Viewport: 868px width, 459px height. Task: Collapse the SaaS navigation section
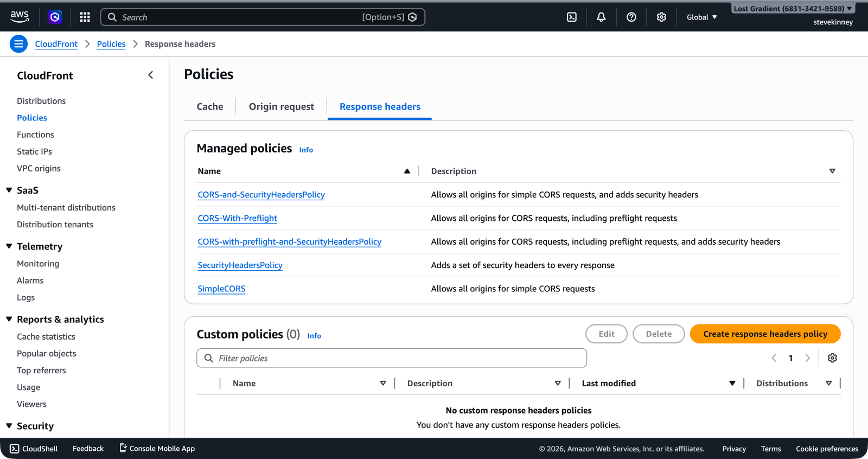click(9, 190)
